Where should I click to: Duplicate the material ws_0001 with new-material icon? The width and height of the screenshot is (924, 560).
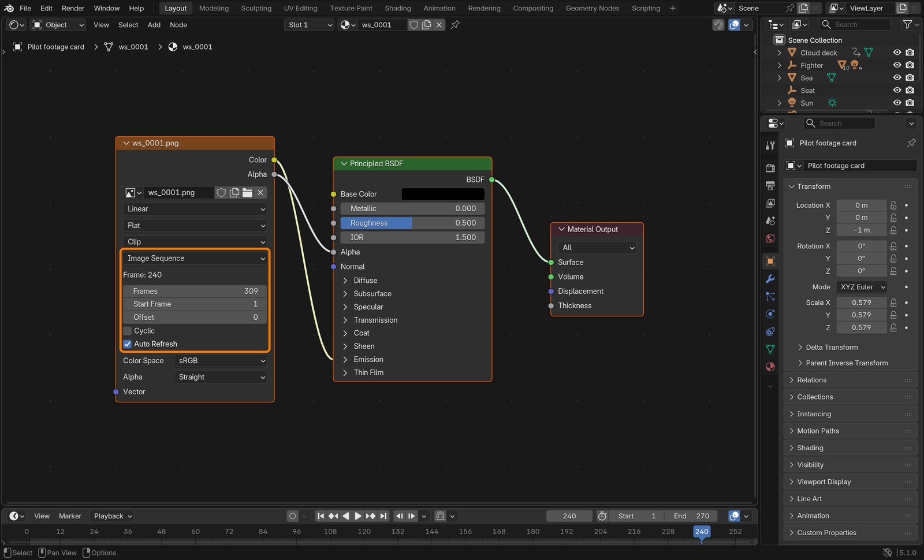[x=426, y=25]
